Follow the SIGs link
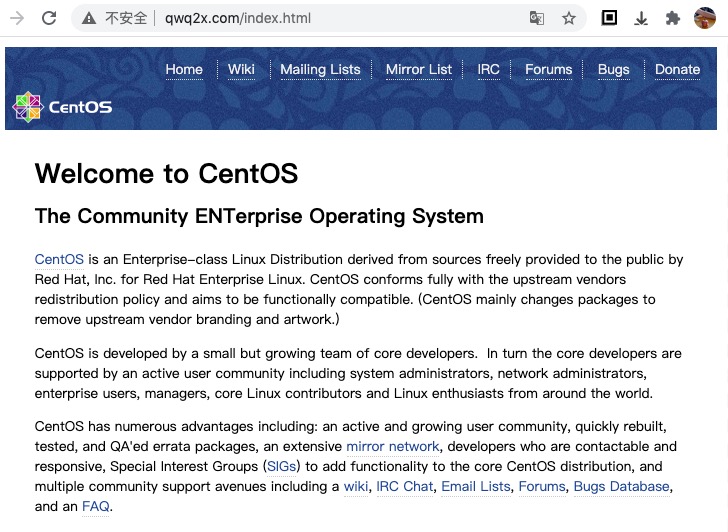Viewport: 728px width, 532px height. (281, 466)
